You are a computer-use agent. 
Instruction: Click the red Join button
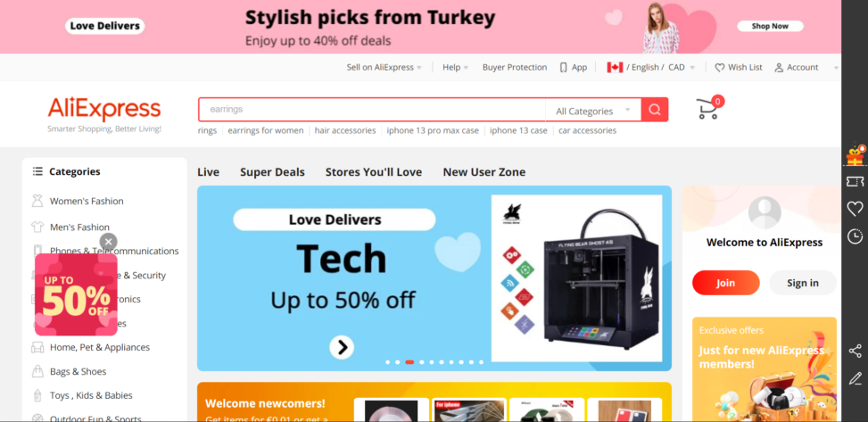tap(726, 283)
